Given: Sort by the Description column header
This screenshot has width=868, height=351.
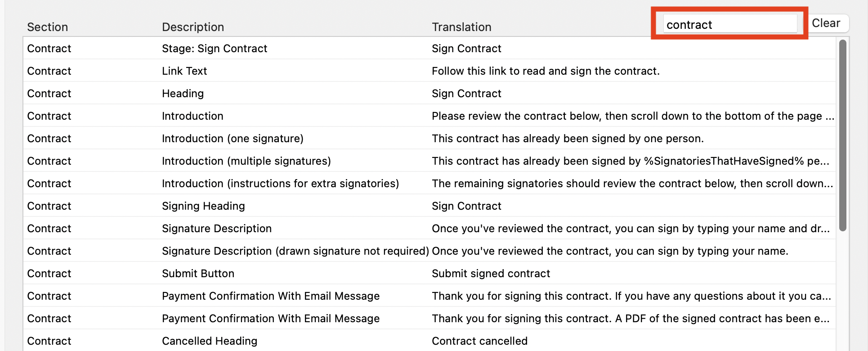Looking at the screenshot, I should pos(192,27).
